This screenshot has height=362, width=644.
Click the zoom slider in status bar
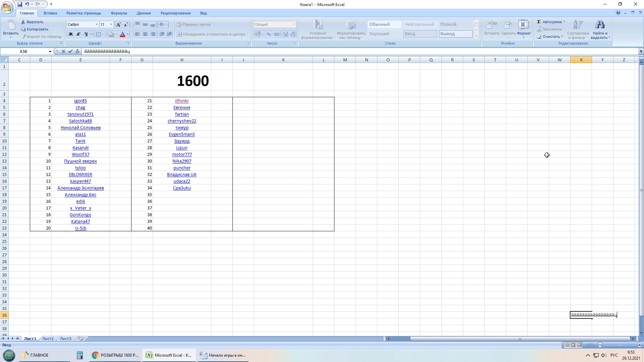click(x=620, y=345)
